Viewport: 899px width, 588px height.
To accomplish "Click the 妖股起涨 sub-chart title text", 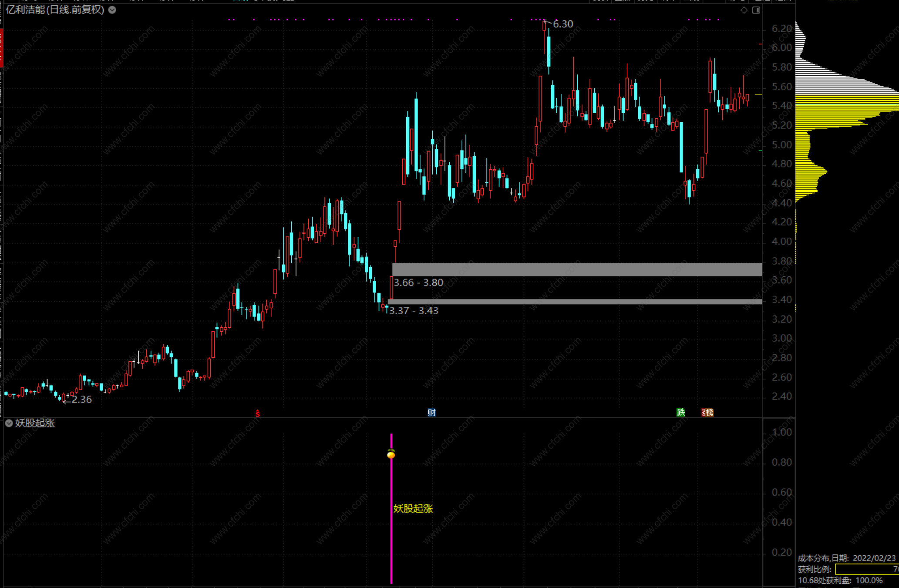I will [35, 423].
